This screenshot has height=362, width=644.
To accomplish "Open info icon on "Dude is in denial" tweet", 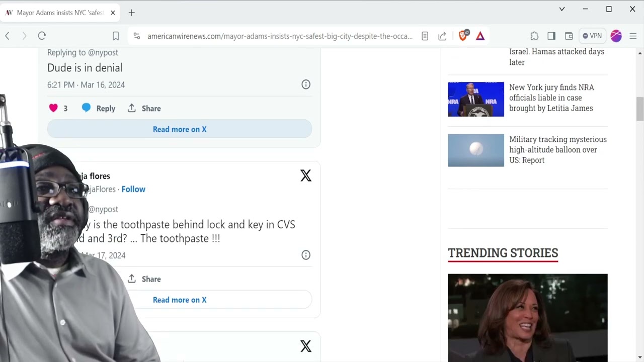I will (306, 84).
